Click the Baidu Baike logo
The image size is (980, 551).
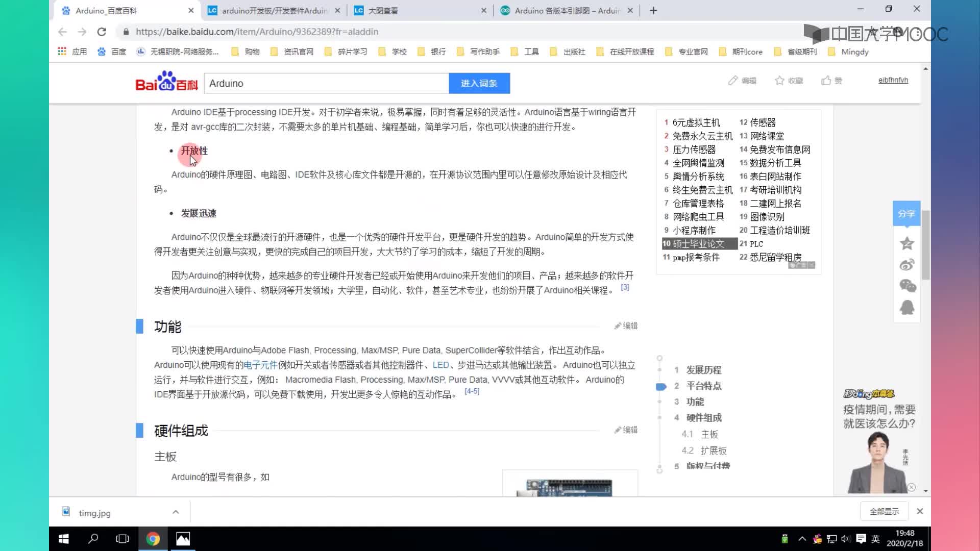166,82
